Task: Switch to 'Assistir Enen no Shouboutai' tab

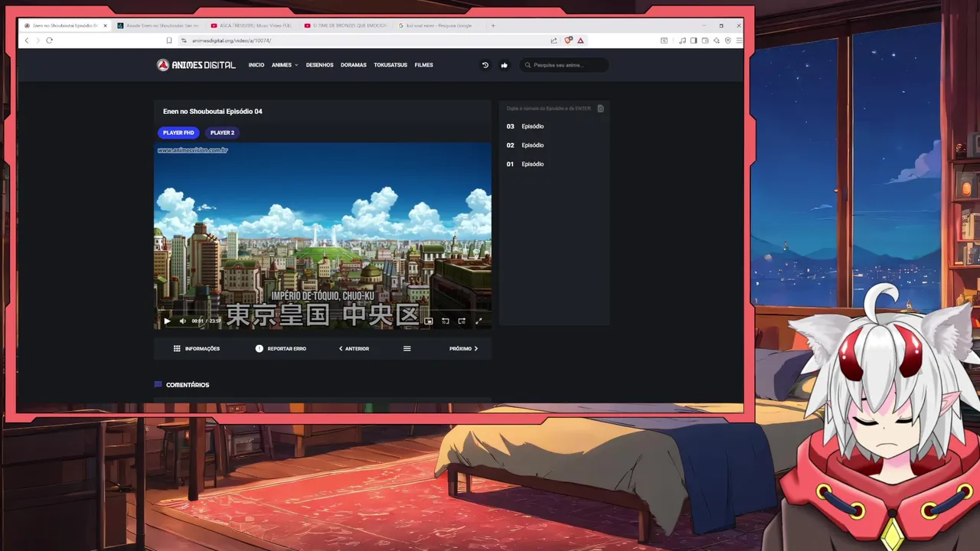Action: tap(158, 25)
